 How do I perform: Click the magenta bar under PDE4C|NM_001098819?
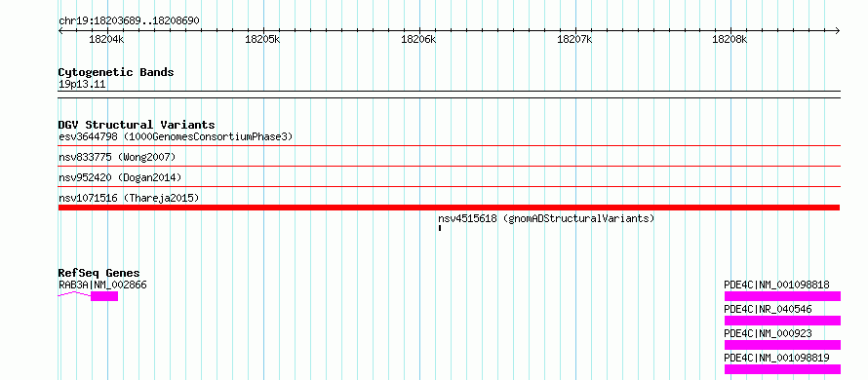782,369
